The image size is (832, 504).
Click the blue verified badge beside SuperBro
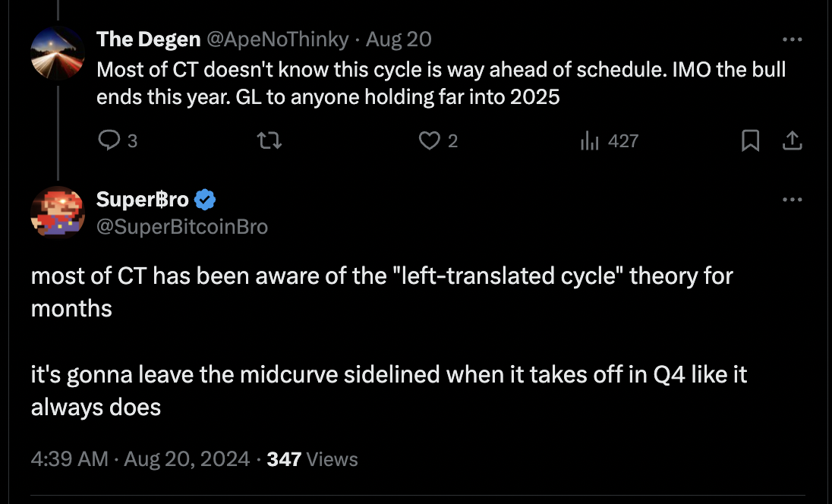coord(206,200)
